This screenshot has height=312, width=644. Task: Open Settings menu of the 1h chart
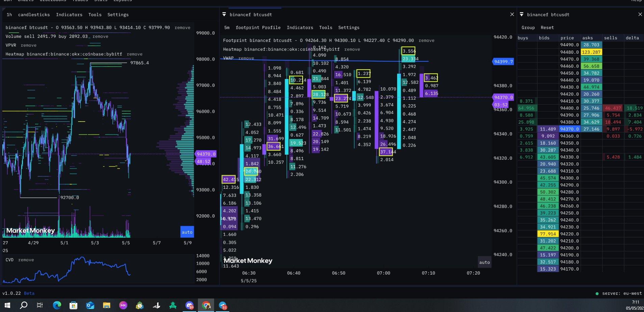click(118, 15)
